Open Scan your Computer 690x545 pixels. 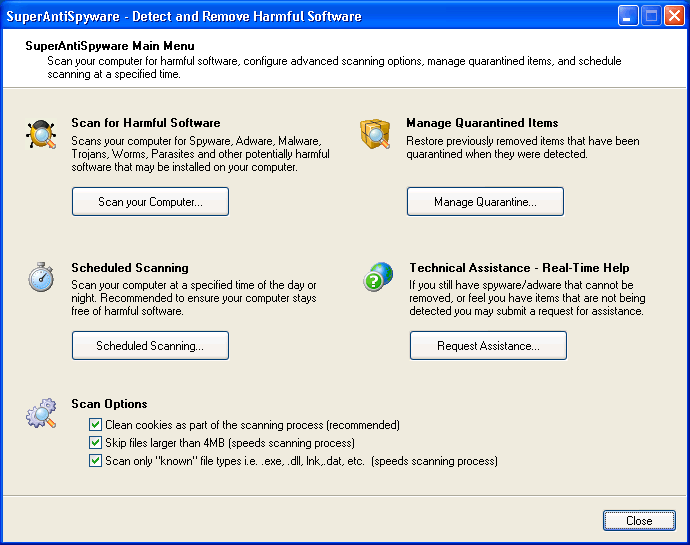point(150,202)
